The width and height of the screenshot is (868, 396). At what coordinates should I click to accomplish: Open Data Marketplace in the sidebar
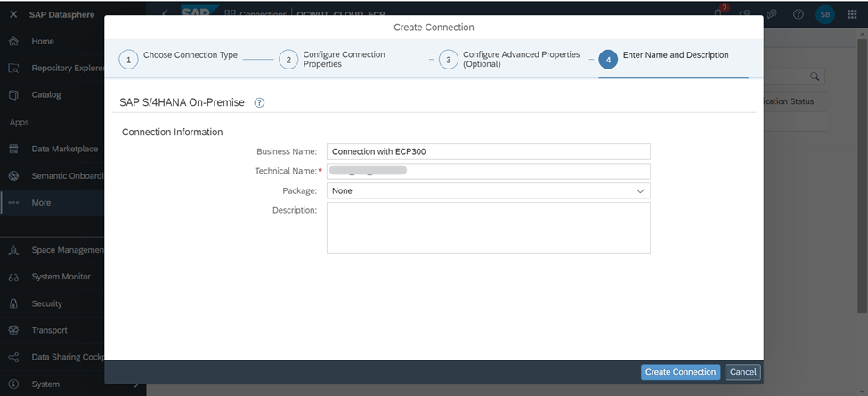click(52, 149)
